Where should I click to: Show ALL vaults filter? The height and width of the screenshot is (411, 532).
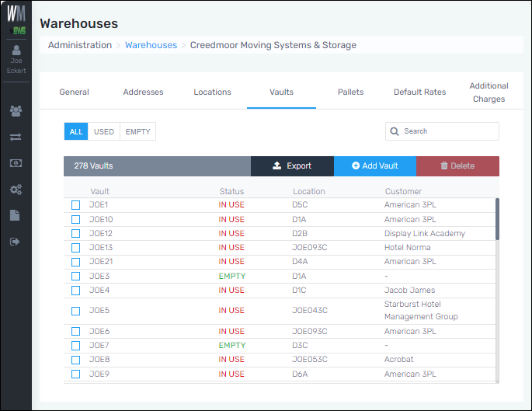click(76, 131)
